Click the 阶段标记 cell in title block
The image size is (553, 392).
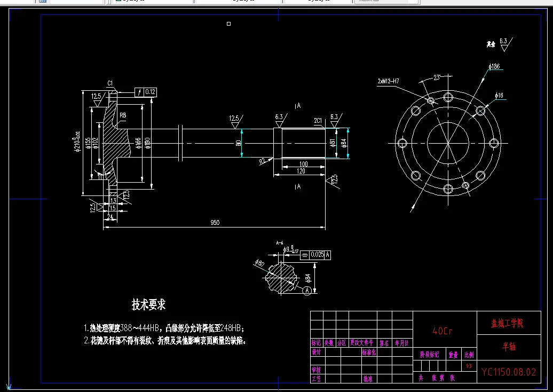point(430,355)
